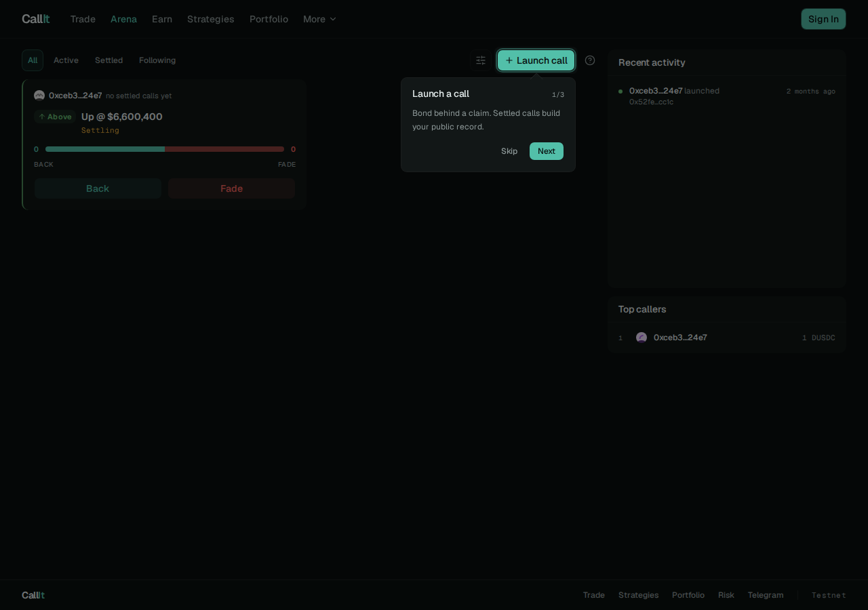The width and height of the screenshot is (868, 610).
Task: Click the Back button on call card
Action: [98, 188]
